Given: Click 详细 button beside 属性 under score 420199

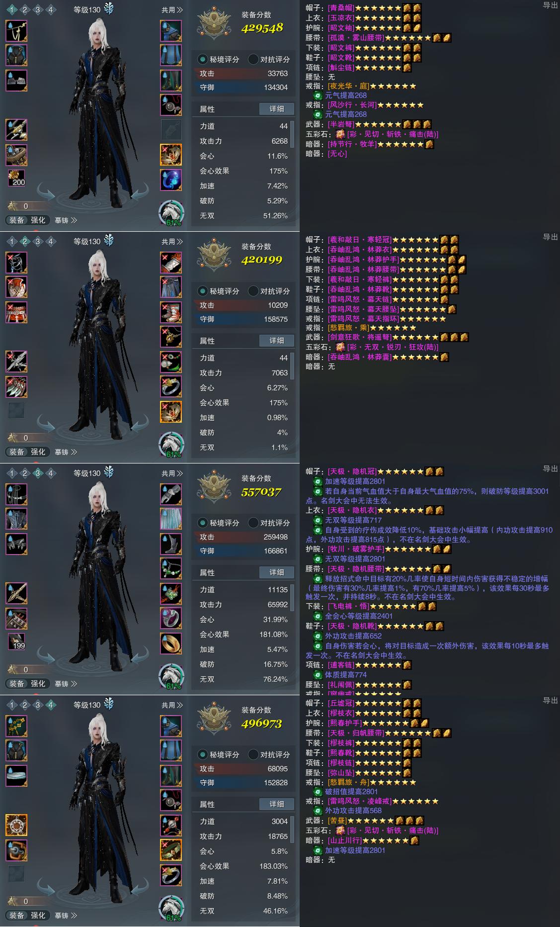Looking at the screenshot, I should tap(277, 341).
